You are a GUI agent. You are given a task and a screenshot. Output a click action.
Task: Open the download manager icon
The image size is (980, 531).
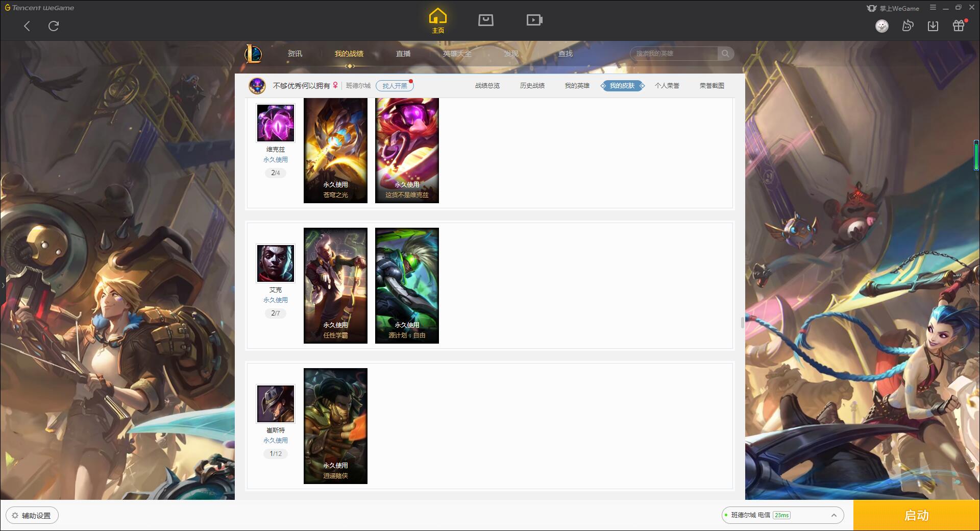click(x=933, y=26)
